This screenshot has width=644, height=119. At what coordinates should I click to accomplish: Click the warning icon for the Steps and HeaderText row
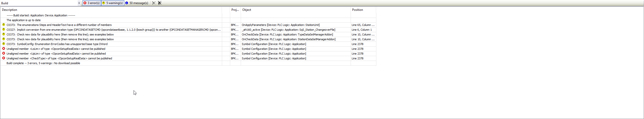point(4,25)
